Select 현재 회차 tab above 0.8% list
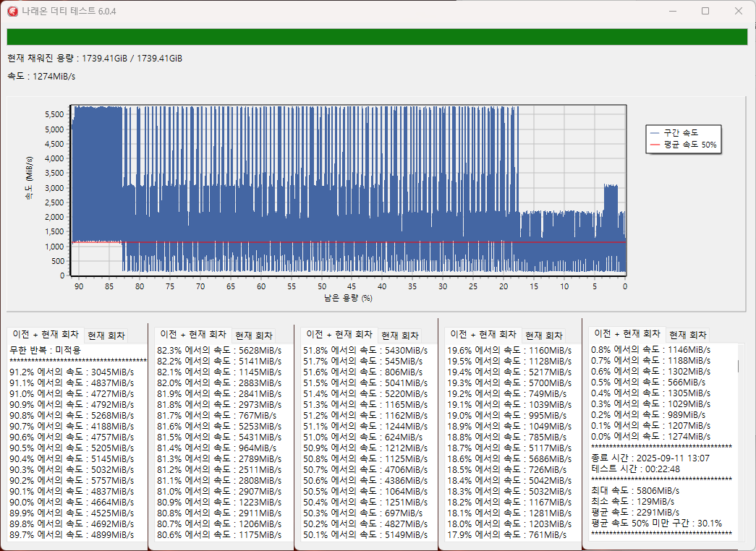Viewport: 756px width, 551px height. click(687, 335)
